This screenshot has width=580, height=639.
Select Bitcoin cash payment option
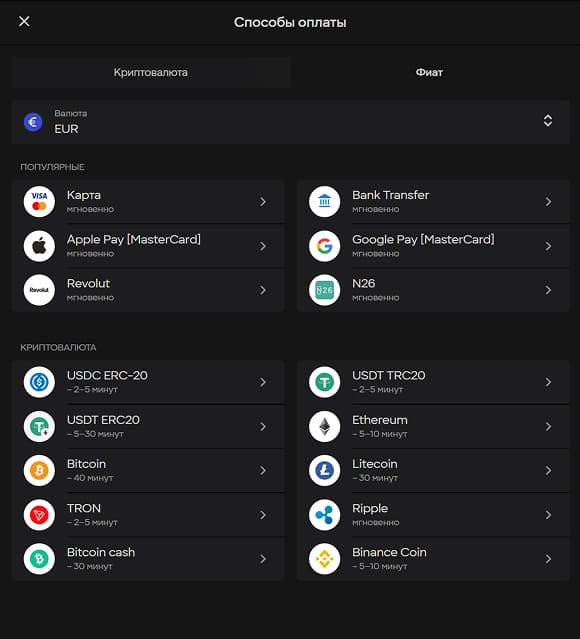tap(148, 559)
